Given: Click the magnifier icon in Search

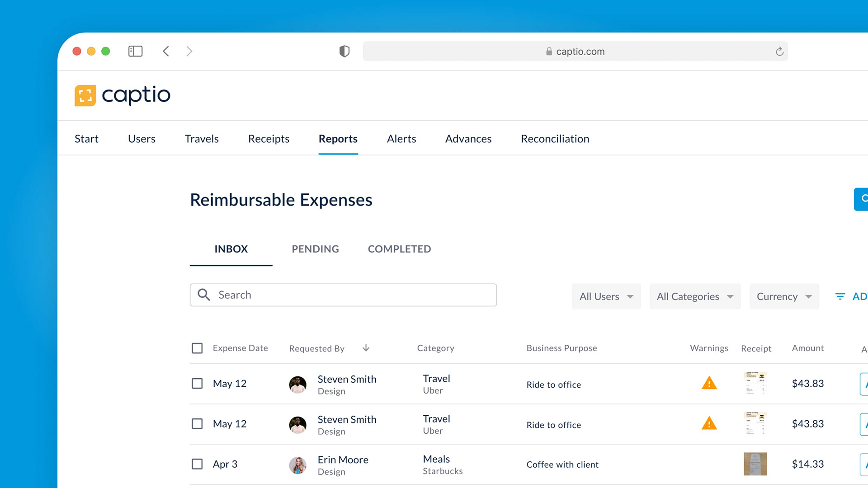Looking at the screenshot, I should [204, 295].
